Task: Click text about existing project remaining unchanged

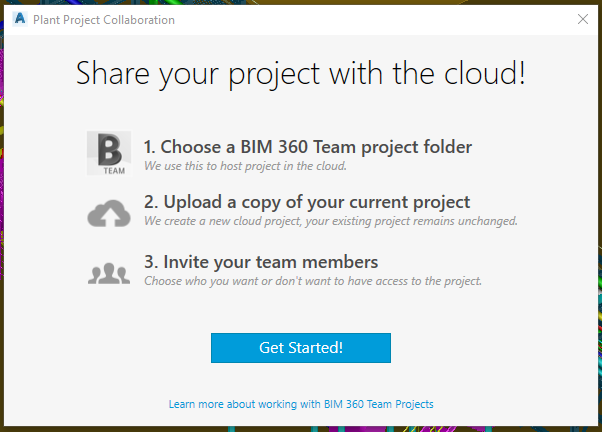Action: click(331, 221)
